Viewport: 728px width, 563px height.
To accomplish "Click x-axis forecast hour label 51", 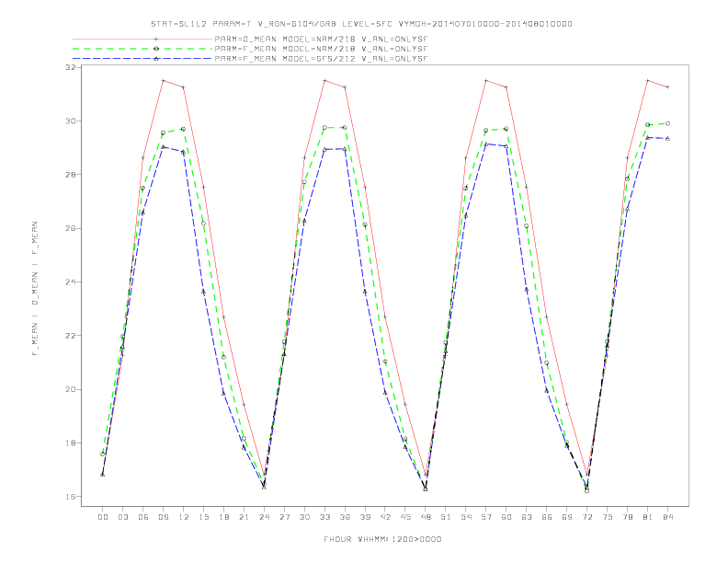I will tap(446, 517).
